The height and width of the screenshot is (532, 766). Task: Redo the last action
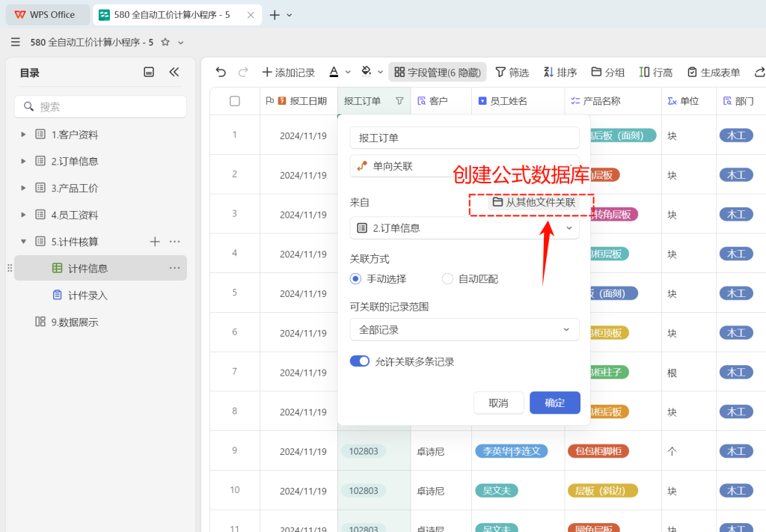pyautogui.click(x=243, y=73)
